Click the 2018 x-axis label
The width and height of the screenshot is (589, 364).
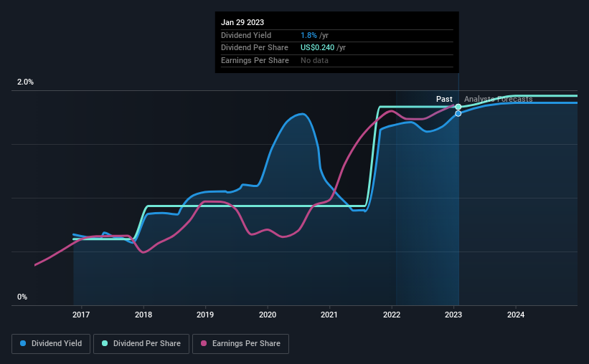coord(143,315)
